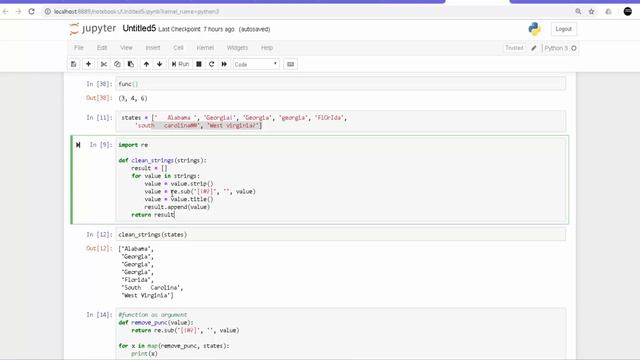Reload the page in the browser
The width and height of the screenshot is (640, 360).
pyautogui.click(x=31, y=11)
